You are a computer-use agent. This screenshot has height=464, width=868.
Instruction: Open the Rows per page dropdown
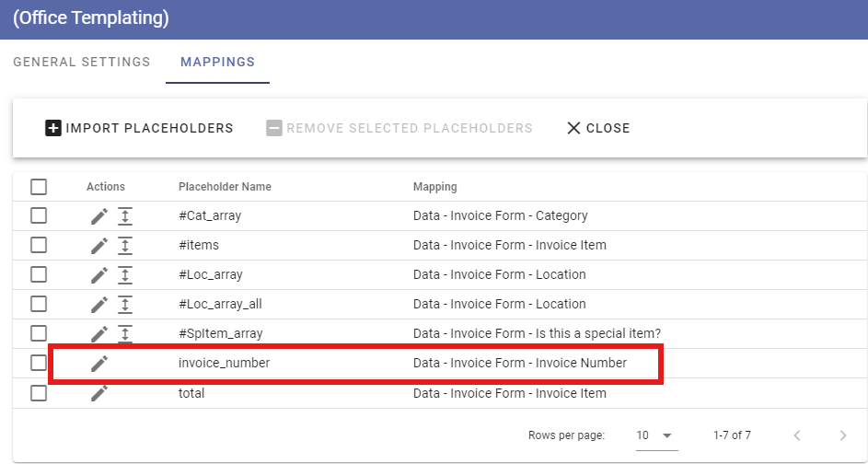point(656,435)
